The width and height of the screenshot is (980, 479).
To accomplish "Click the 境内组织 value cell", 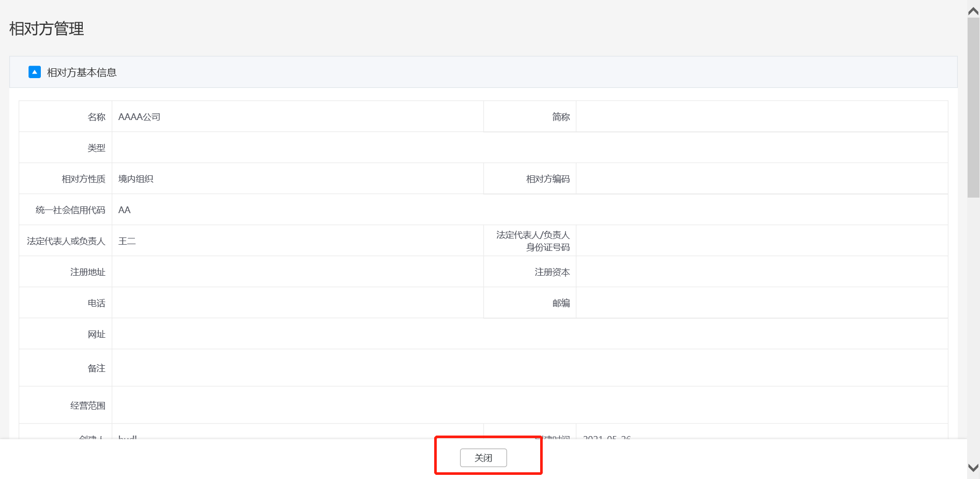I will click(136, 179).
